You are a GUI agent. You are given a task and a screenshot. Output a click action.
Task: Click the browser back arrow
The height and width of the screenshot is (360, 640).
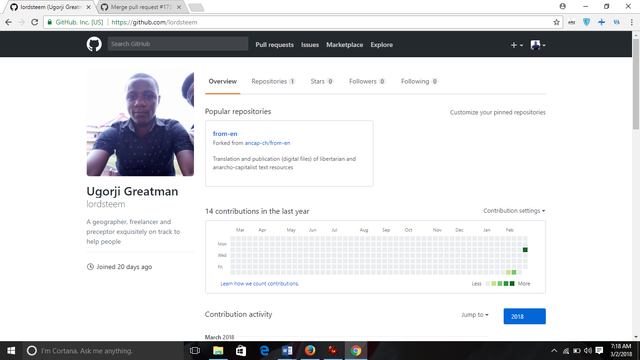click(9, 22)
